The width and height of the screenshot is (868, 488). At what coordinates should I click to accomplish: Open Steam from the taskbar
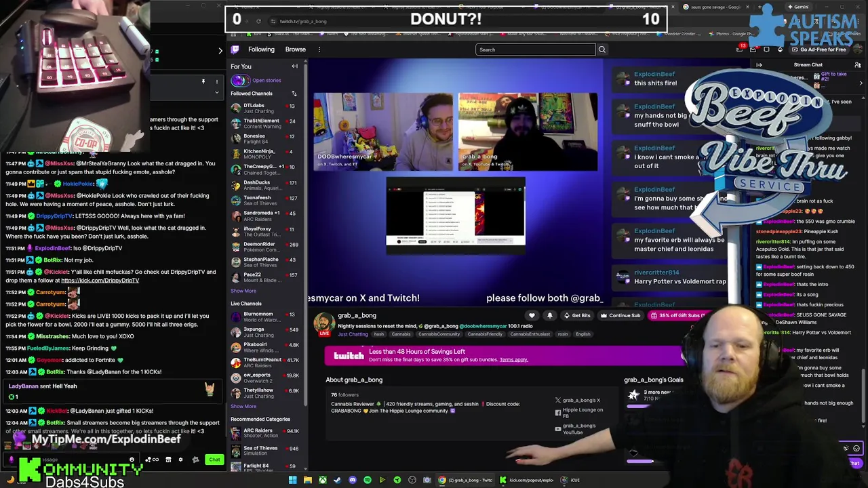[337, 480]
